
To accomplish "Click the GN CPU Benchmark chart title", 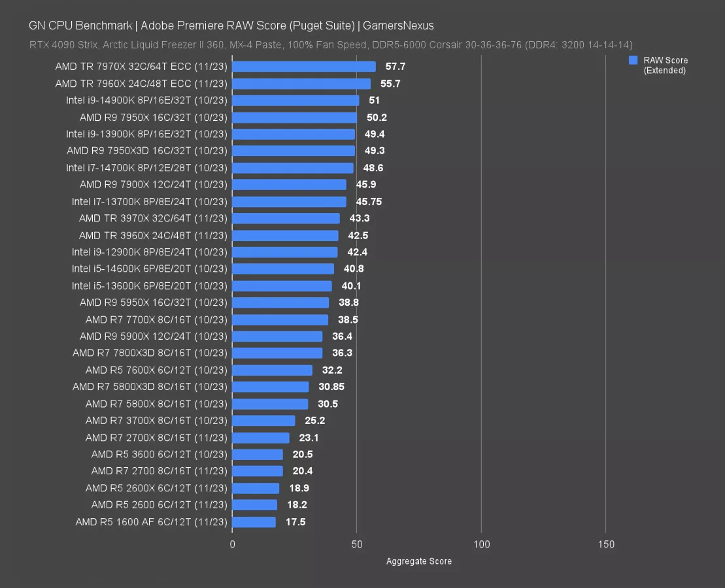I will click(x=231, y=25).
